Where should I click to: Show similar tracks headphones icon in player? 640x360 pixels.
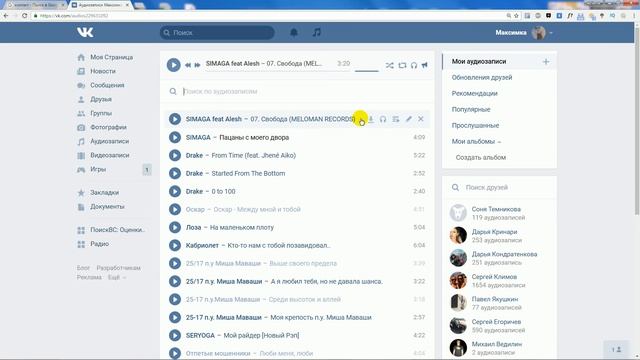click(x=414, y=65)
